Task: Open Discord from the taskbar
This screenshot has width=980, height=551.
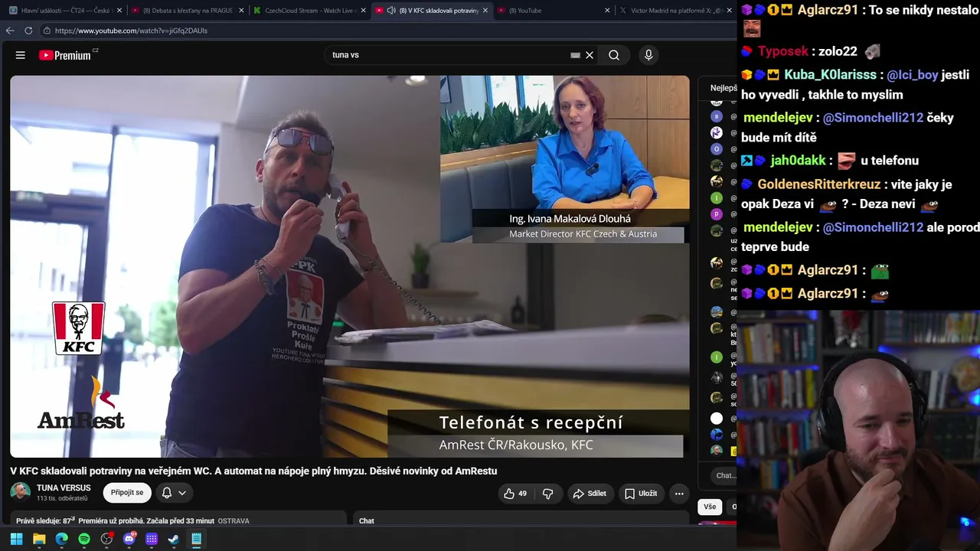Action: click(129, 539)
